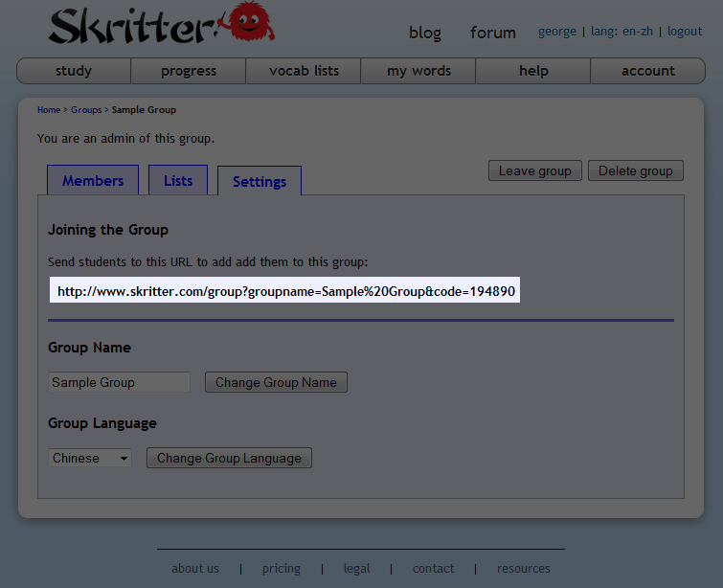
Task: Open the resources footer link
Action: tap(524, 568)
